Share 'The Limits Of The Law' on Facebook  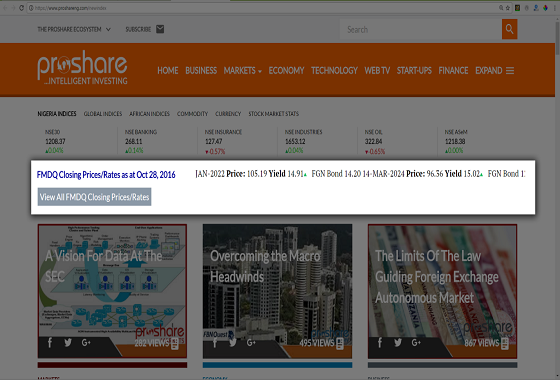tap(380, 343)
